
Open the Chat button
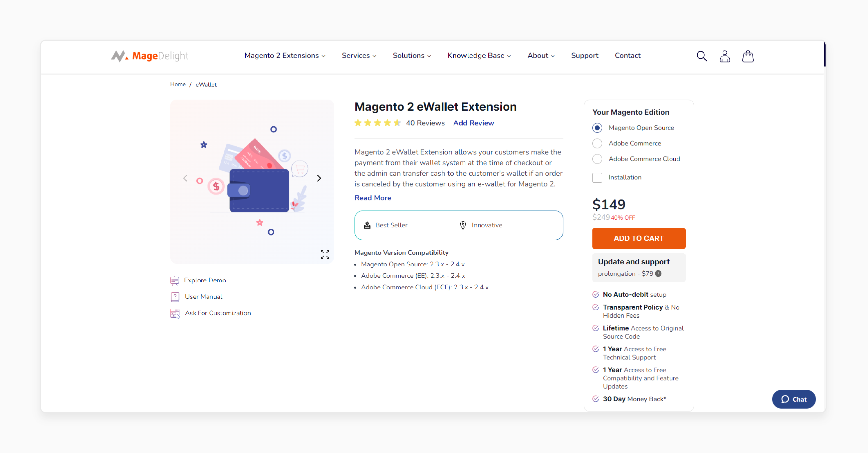click(793, 399)
